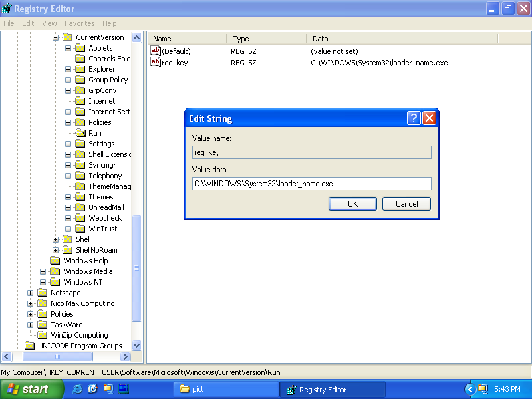Select the Windows Help key label
The image size is (532, 399).
86,261
